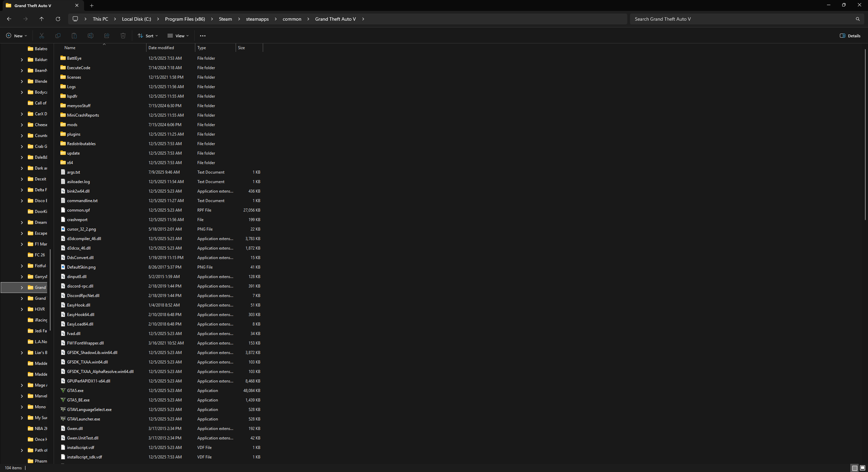
Task: Go up one folder level arrow
Action: pyautogui.click(x=41, y=19)
